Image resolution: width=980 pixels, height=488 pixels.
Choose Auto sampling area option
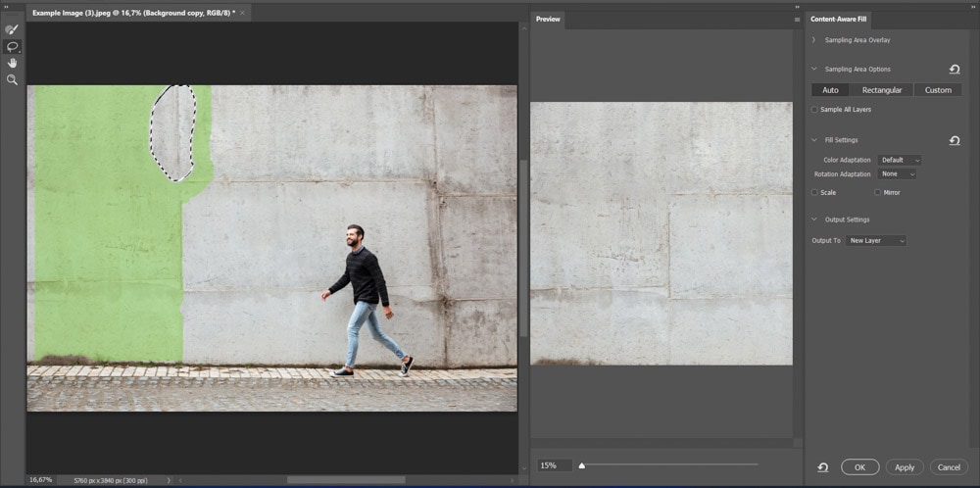830,90
